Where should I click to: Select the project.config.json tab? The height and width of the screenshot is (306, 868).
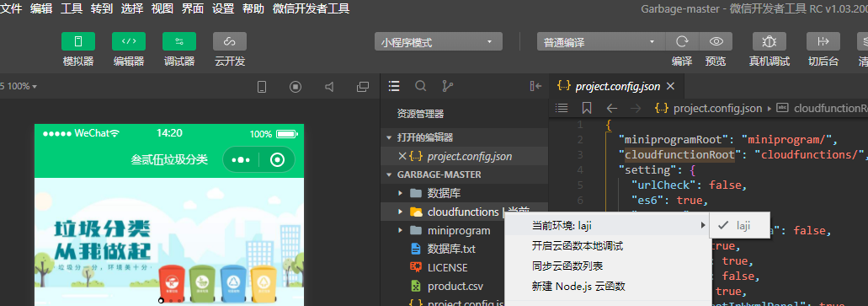(x=616, y=86)
